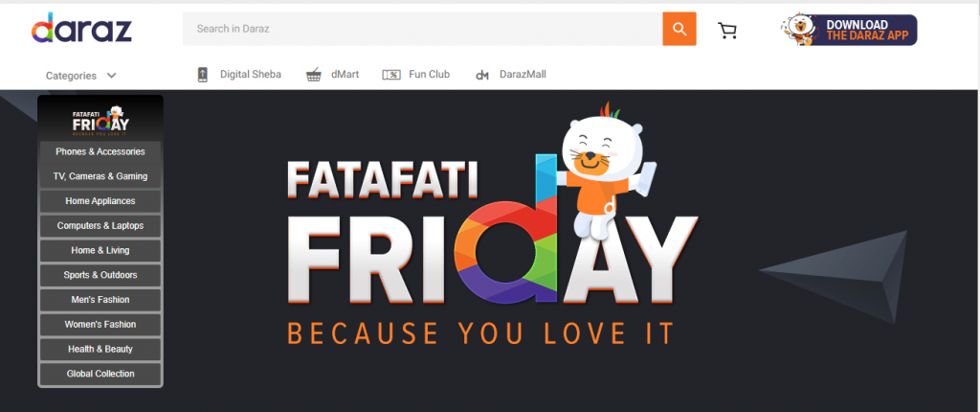The width and height of the screenshot is (980, 412).
Task: Click the Fatafati Friday hero banner
Action: [493, 224]
